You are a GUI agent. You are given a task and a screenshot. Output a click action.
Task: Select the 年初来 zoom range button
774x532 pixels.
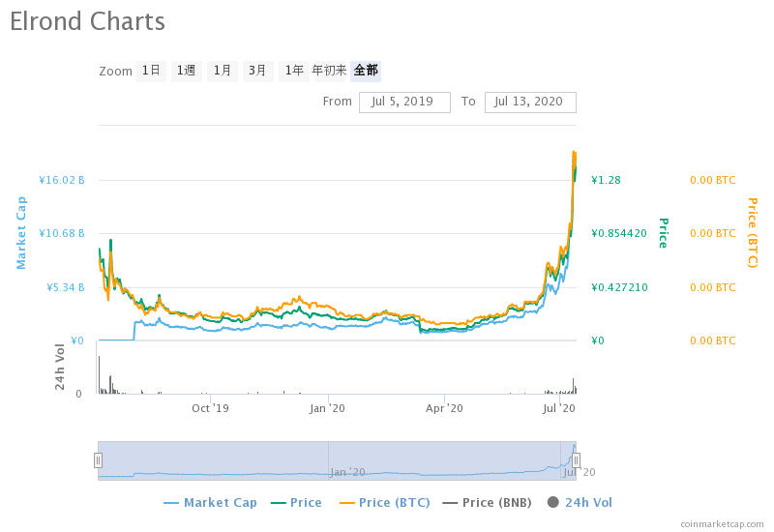click(329, 71)
